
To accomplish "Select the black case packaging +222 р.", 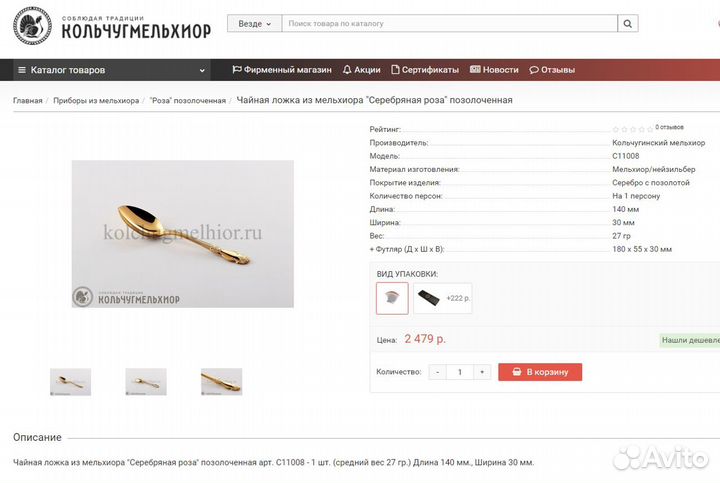I will pos(443,298).
